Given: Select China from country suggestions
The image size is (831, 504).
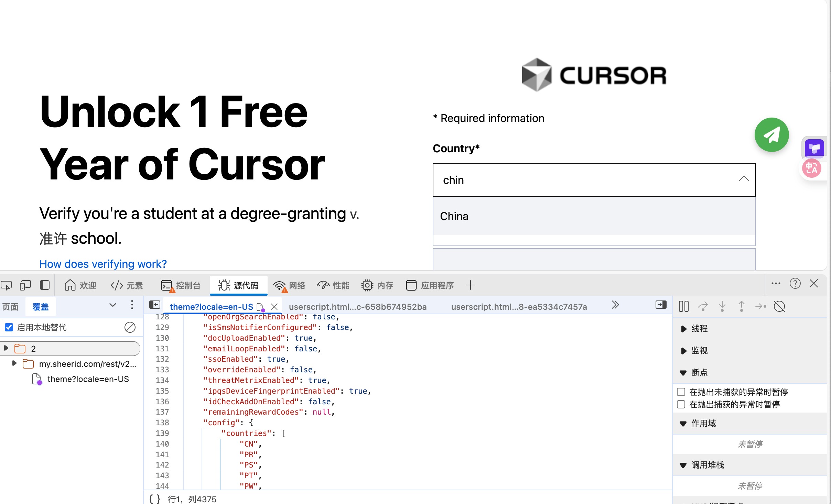Looking at the screenshot, I should click(x=454, y=216).
